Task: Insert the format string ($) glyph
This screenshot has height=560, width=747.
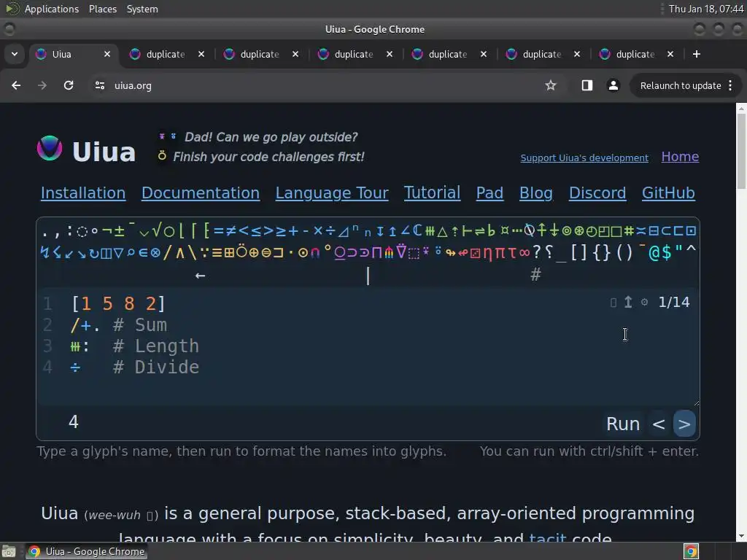Action: point(667,252)
